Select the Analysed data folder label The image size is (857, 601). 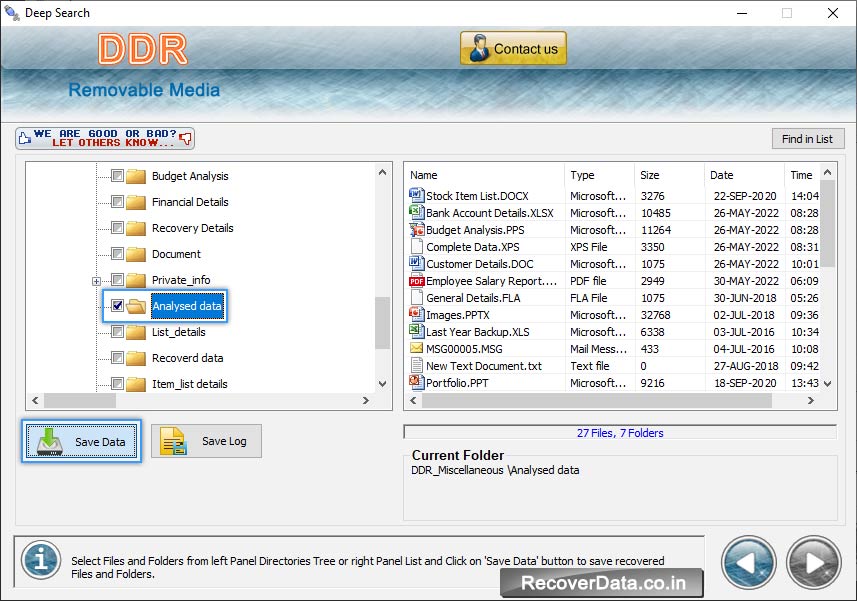(187, 306)
